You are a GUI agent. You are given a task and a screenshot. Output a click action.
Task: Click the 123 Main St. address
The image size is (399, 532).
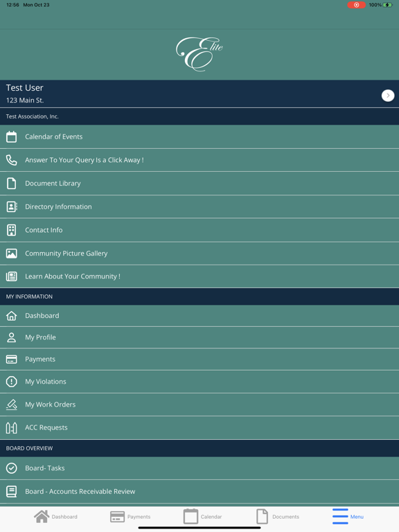click(25, 100)
